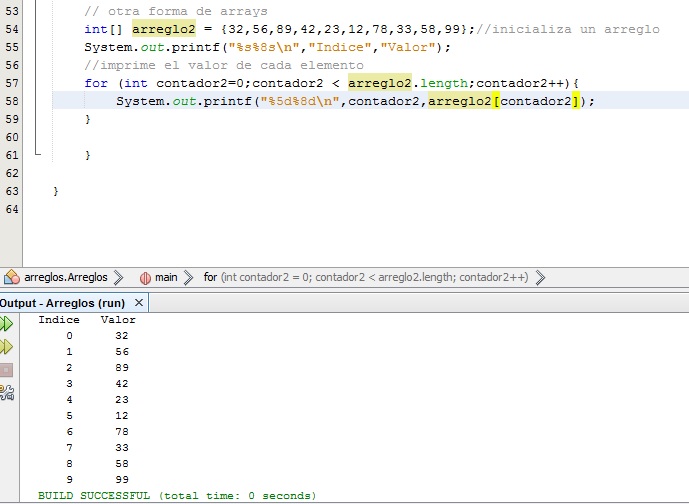Select the Output - Arreglos (run) tab
The image size is (689, 504).
63,302
